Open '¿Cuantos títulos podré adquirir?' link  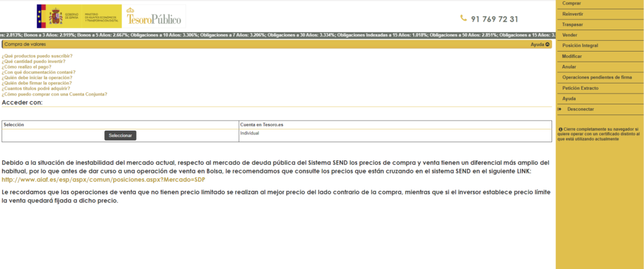point(36,88)
